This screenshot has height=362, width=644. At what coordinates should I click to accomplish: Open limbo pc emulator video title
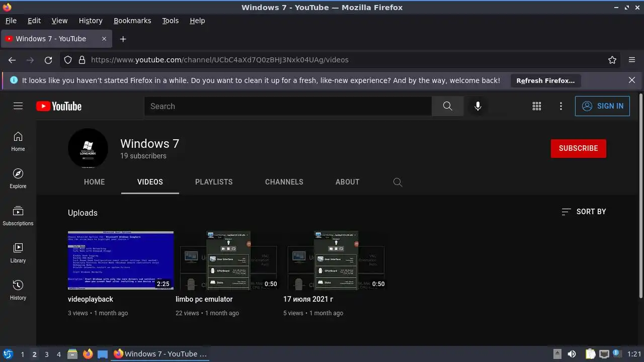point(204,299)
